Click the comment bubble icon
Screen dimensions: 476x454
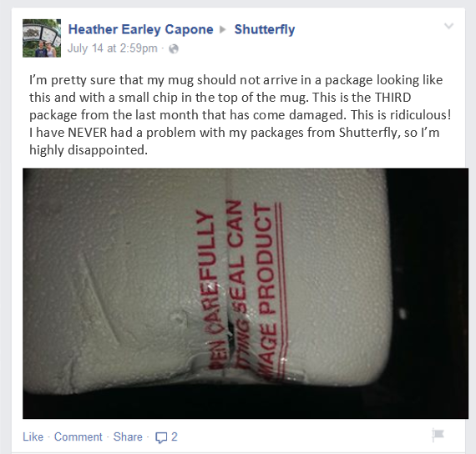point(161,437)
